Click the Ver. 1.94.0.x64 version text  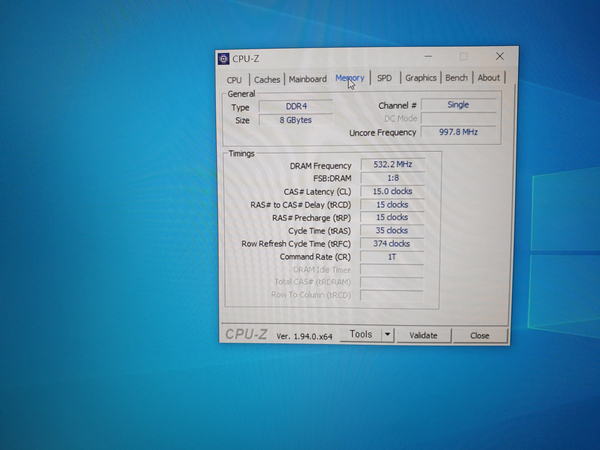point(305,337)
